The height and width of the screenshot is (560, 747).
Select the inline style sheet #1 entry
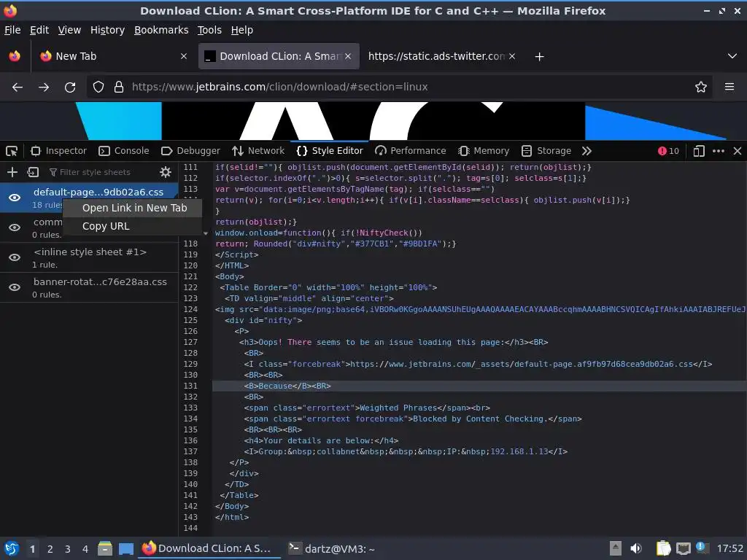pyautogui.click(x=89, y=257)
